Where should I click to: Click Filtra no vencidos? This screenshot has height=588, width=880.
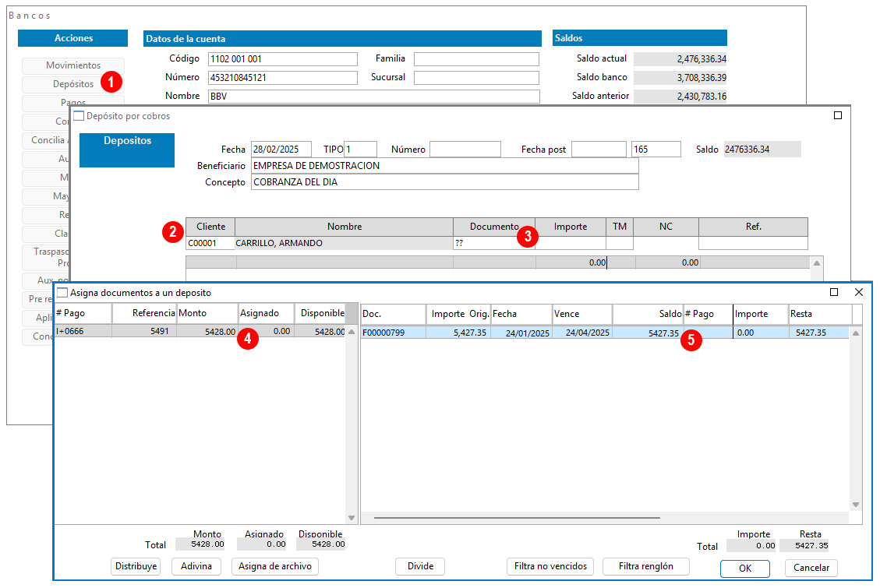550,566
